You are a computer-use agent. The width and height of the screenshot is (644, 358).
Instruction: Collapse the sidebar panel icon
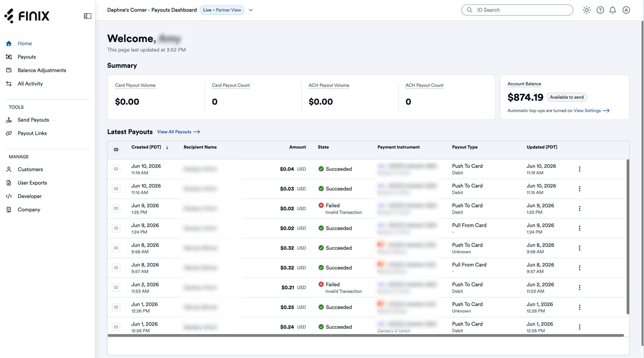pos(87,16)
